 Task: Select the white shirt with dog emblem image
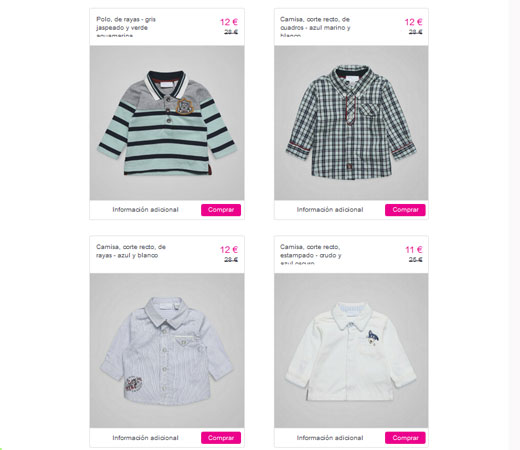click(351, 350)
